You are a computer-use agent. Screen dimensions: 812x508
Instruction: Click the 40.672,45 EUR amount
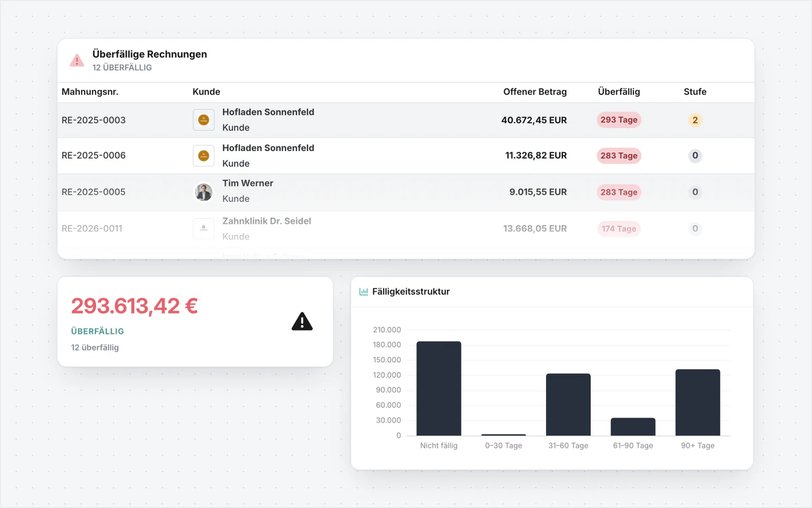coord(534,121)
